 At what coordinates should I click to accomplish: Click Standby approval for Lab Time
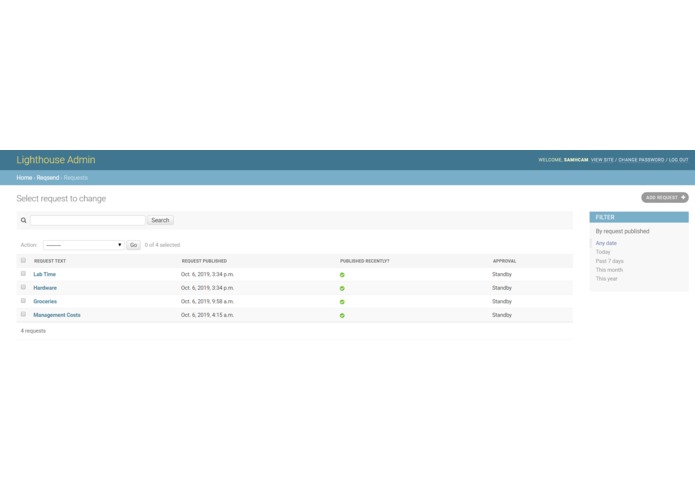tap(502, 274)
